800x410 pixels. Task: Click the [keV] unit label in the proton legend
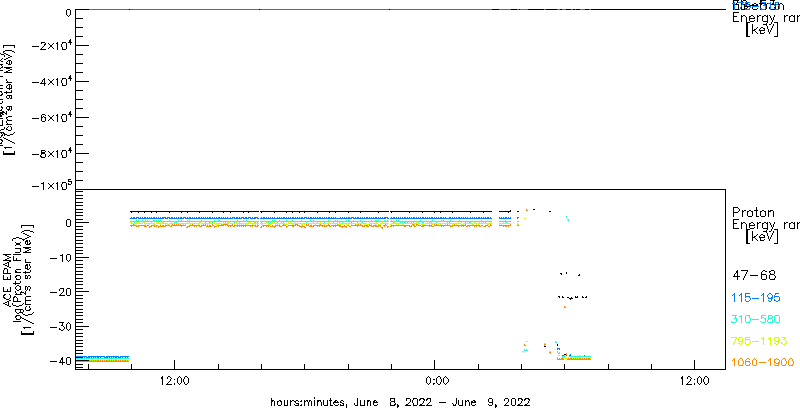[x=762, y=237]
